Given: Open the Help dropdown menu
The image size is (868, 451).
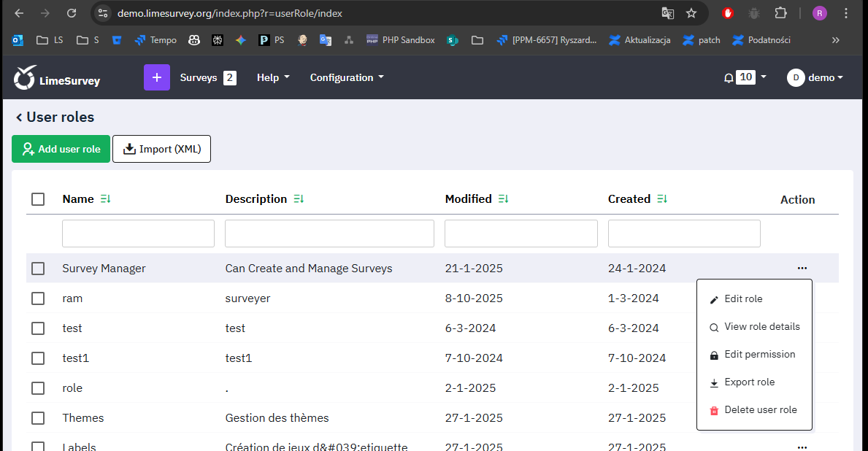Looking at the screenshot, I should tap(273, 77).
